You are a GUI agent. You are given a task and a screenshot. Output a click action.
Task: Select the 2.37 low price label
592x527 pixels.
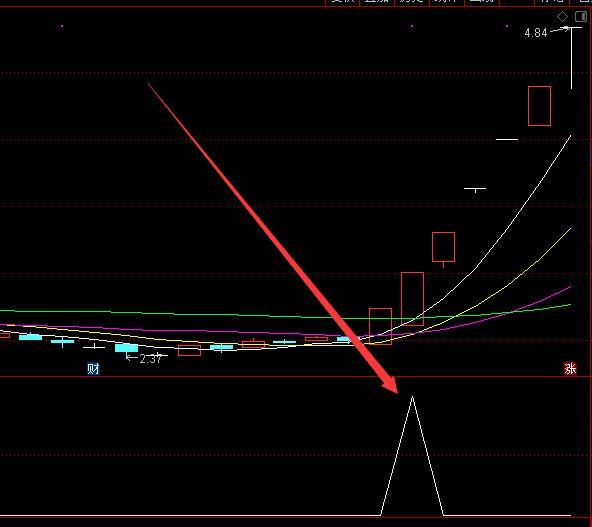pyautogui.click(x=151, y=359)
